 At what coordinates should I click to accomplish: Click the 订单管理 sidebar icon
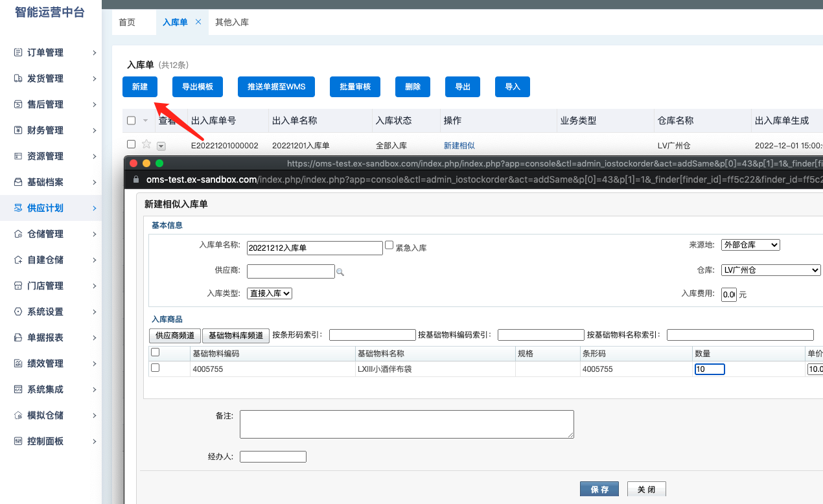pyautogui.click(x=18, y=52)
